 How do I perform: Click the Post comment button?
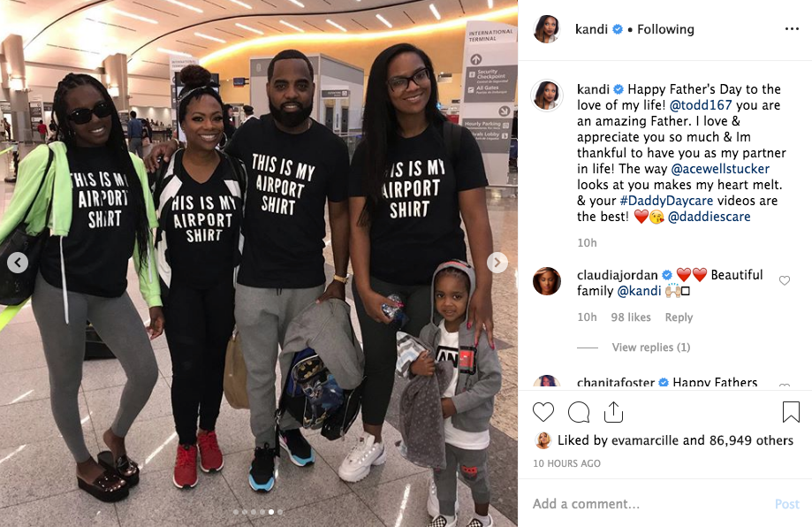786,504
